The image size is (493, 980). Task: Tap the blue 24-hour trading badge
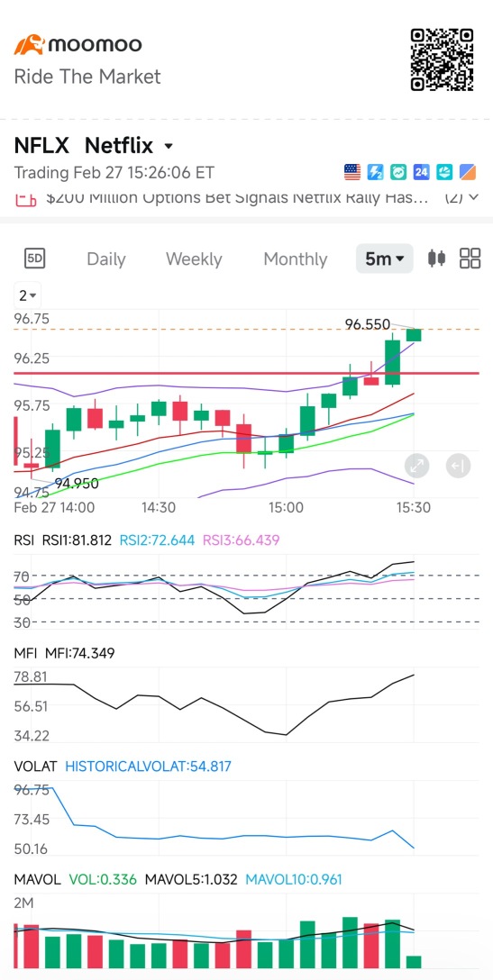421,172
